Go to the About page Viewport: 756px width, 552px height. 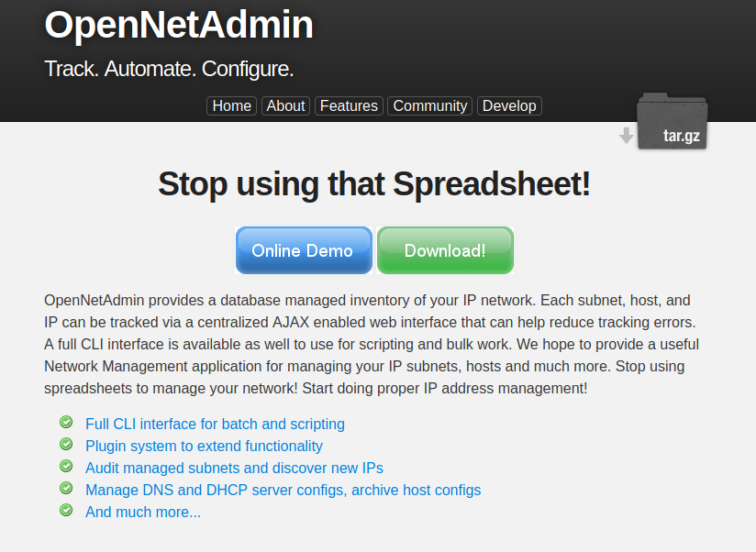tap(285, 106)
